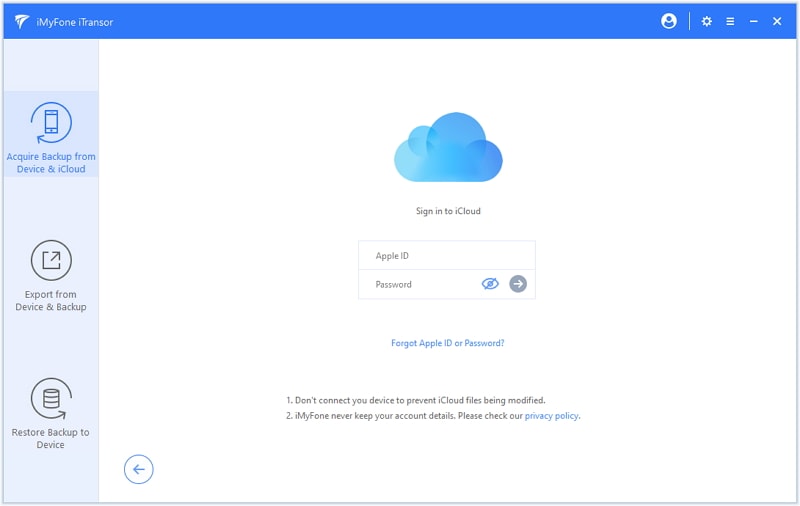Select Restore Backup to Device
This screenshot has height=506, width=800.
pos(51,414)
